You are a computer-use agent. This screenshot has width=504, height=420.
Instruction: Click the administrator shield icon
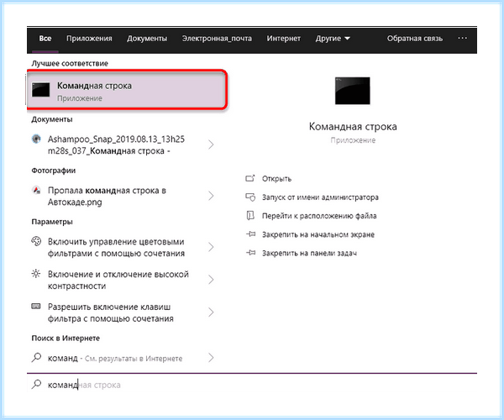[x=250, y=197]
